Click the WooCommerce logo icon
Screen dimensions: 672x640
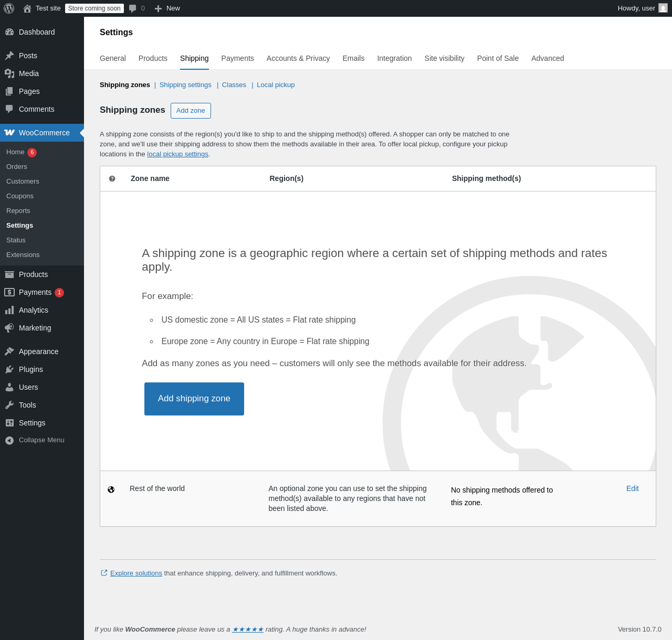tap(9, 133)
